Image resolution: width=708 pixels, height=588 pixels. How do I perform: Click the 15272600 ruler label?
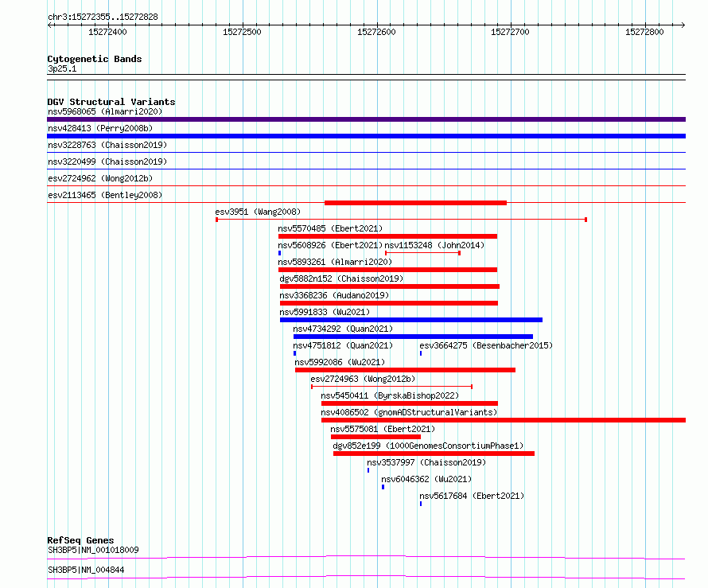[x=376, y=32]
